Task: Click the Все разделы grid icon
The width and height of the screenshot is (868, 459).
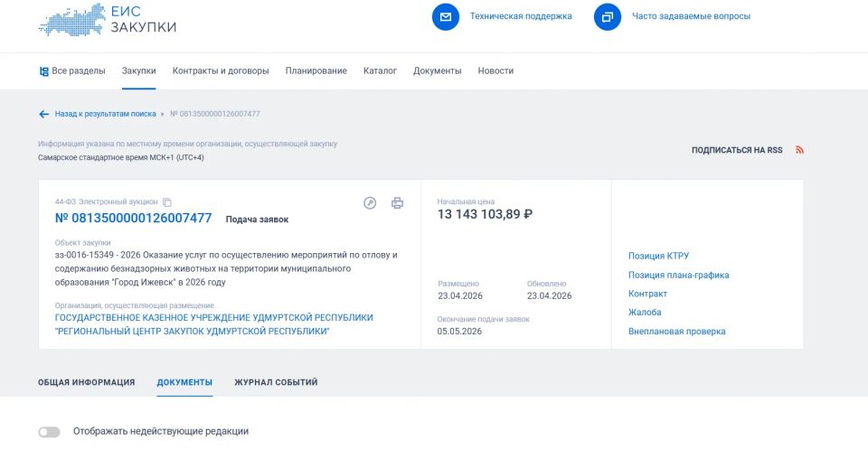Action: pos(43,71)
